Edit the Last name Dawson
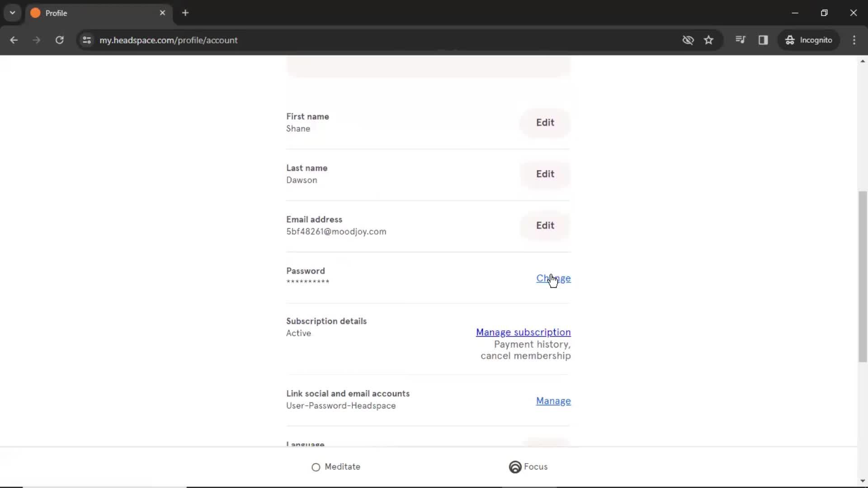 tap(545, 174)
